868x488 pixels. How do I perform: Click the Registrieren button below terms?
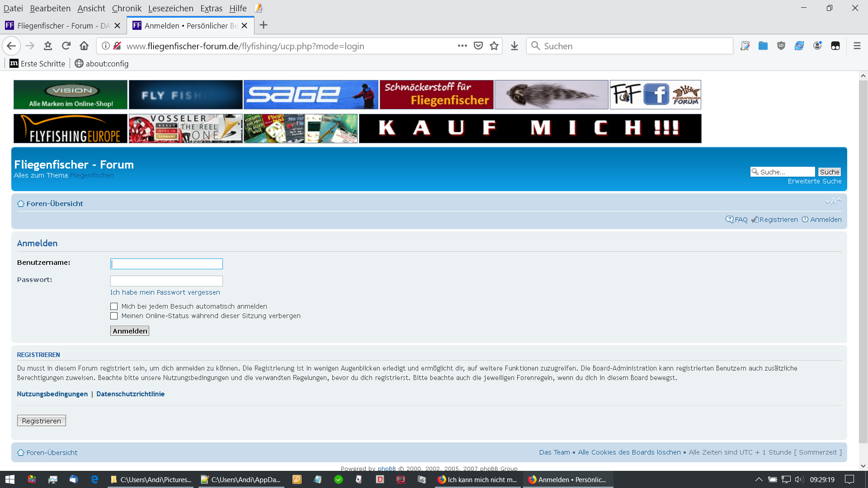coord(41,421)
